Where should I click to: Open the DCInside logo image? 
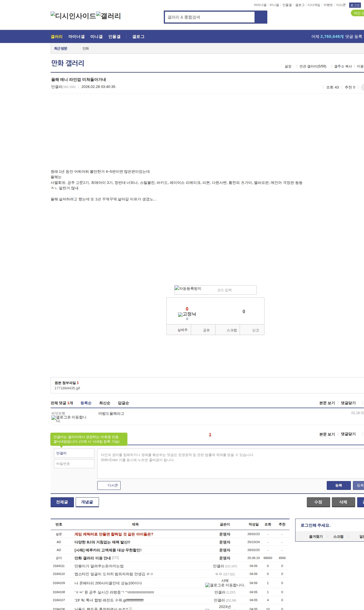[x=73, y=16]
